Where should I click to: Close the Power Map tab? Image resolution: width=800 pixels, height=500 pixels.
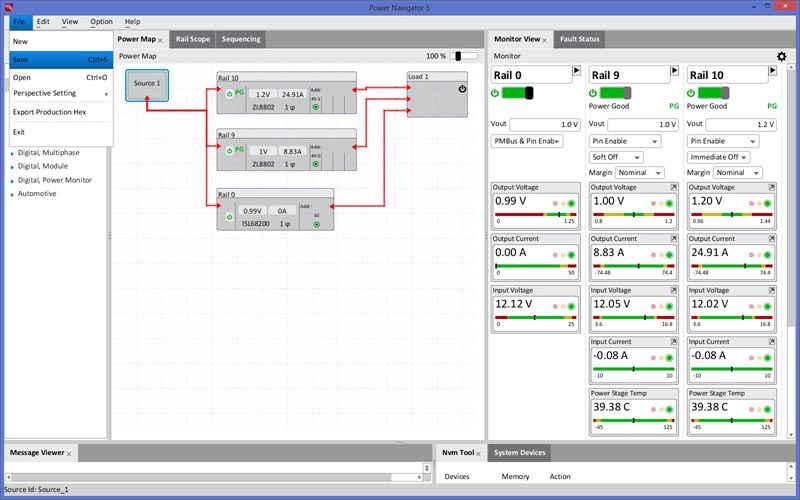[160, 40]
